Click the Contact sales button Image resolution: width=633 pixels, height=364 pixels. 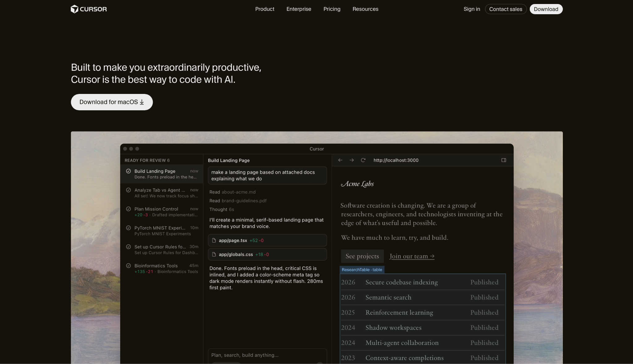click(505, 9)
